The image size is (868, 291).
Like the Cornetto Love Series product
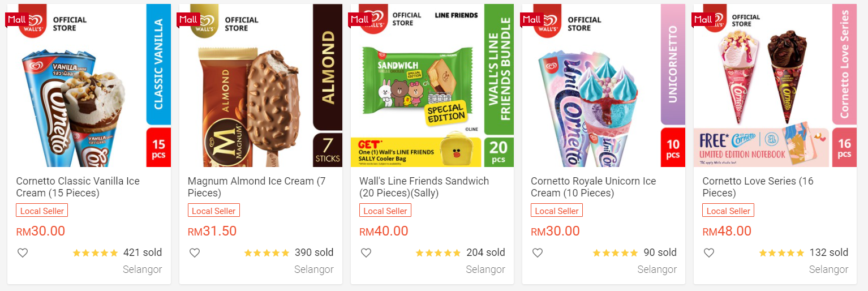(709, 253)
